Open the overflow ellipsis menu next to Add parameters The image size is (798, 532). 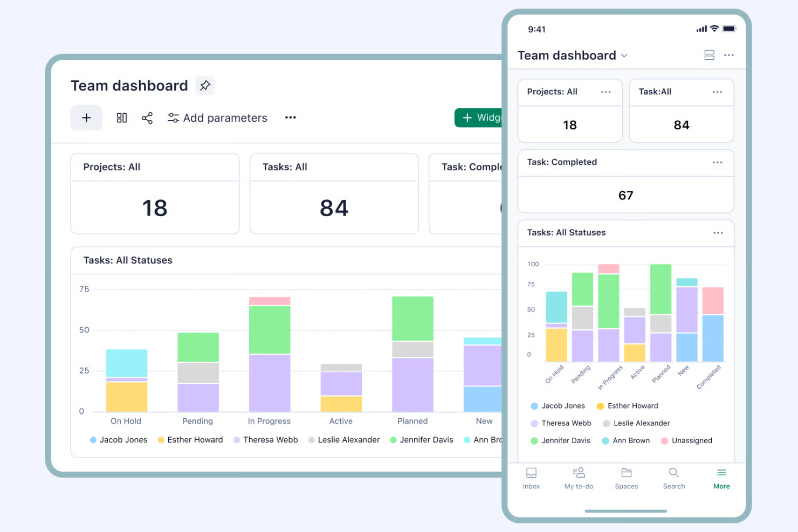tap(291, 118)
